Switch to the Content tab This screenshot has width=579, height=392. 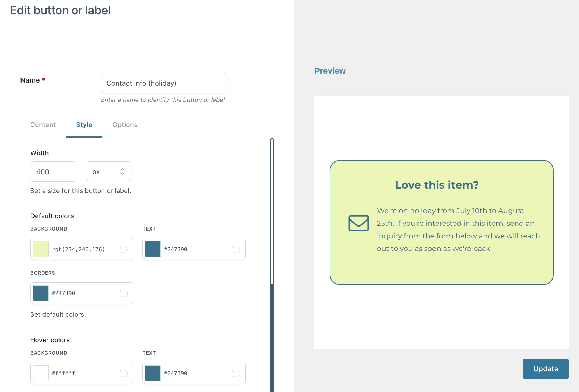click(43, 125)
